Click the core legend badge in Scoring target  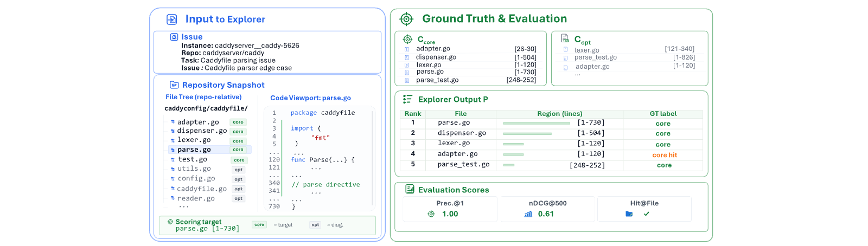pyautogui.click(x=259, y=224)
